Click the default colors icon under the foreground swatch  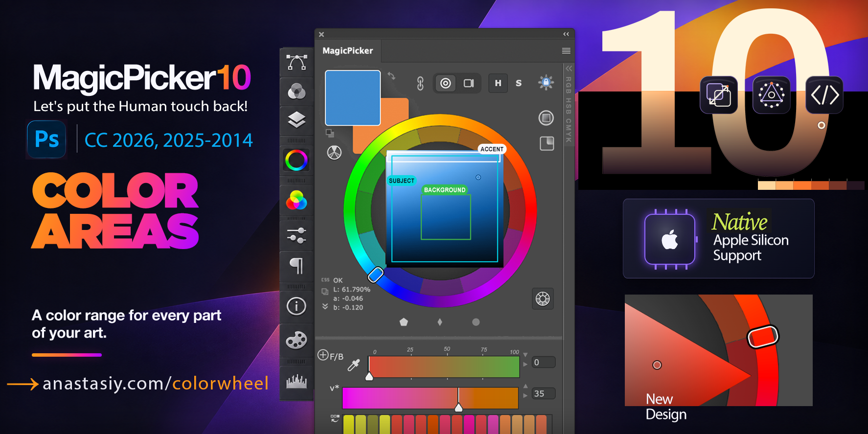click(x=330, y=133)
